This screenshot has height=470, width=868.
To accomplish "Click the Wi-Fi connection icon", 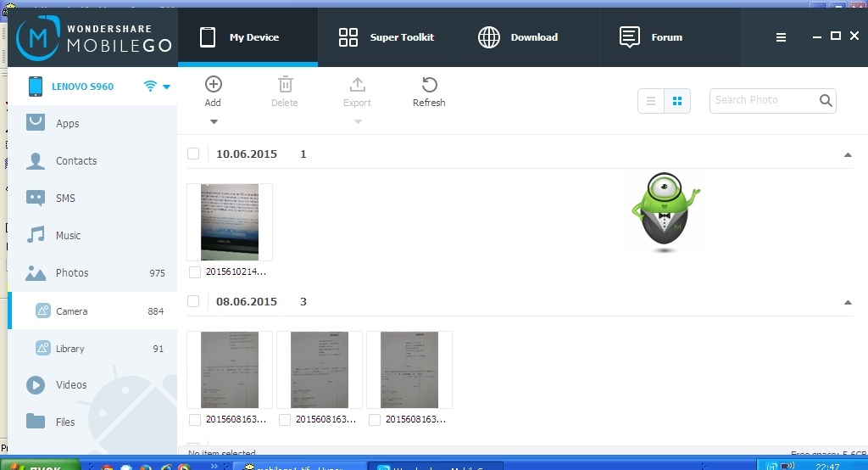I will pyautogui.click(x=150, y=86).
